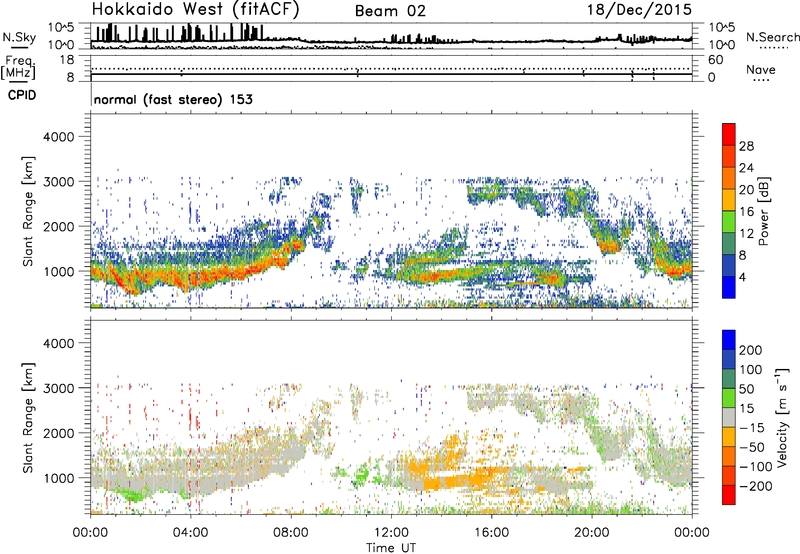Viewport: 800px width, 554px height.
Task: Click the 'Power [dB]' colorbar label
Action: [x=763, y=211]
